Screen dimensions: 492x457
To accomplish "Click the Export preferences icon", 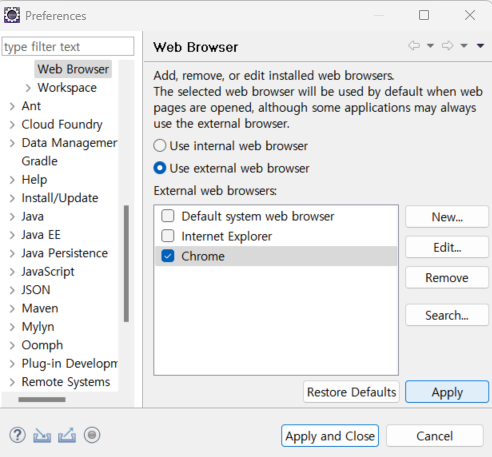I will click(x=67, y=435).
